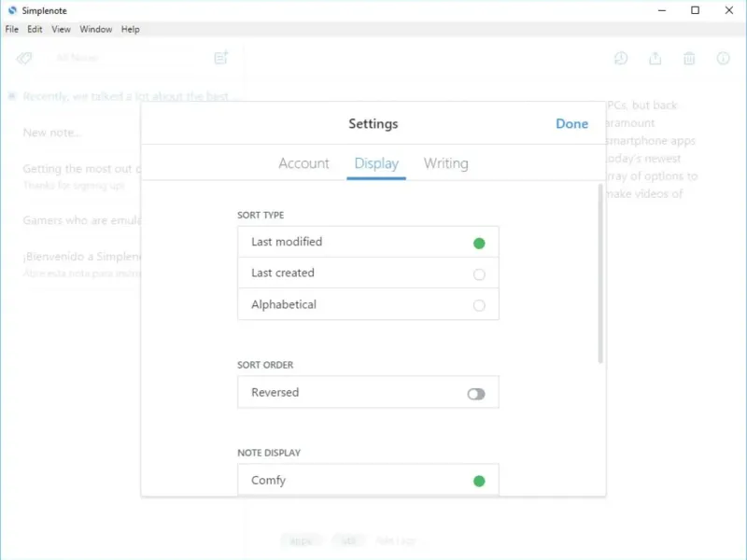
Task: Open the File menu
Action: (11, 30)
